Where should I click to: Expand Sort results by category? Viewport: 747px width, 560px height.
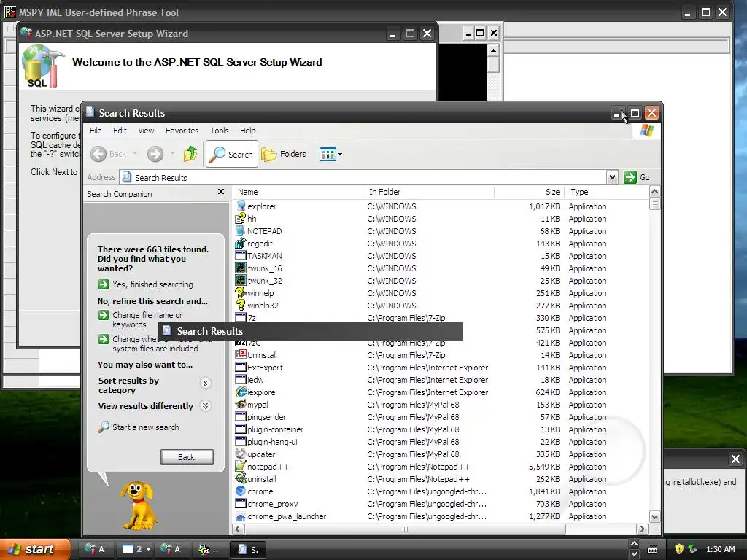click(x=205, y=384)
